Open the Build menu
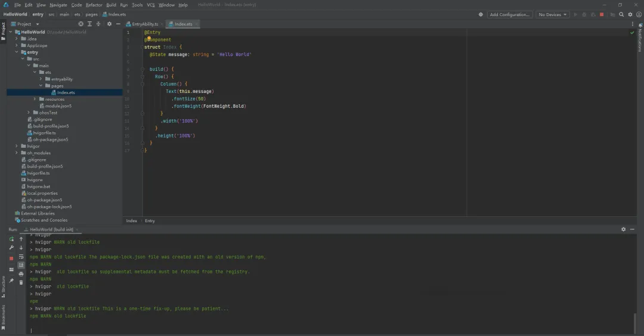Image resolution: width=644 pixels, height=336 pixels. coord(111,5)
